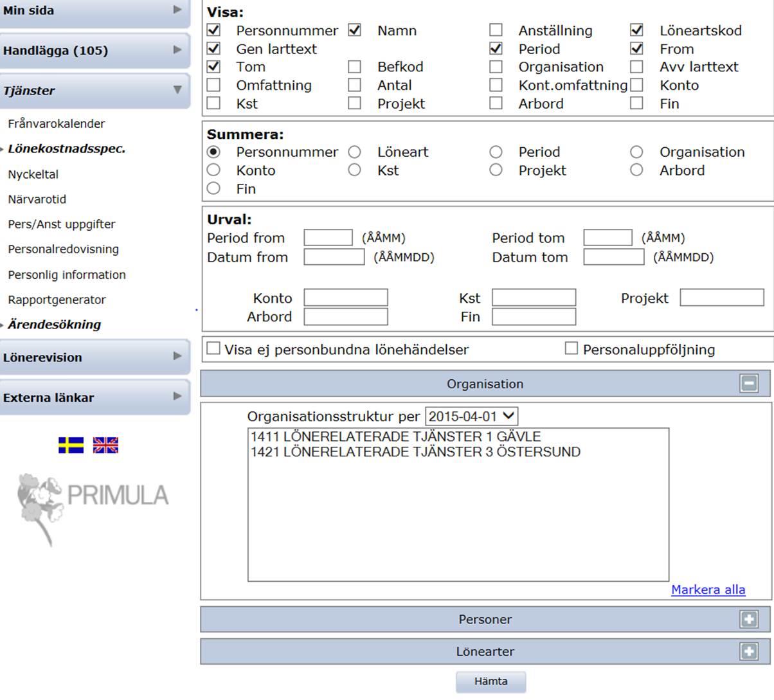Expand the Handlägga (105) menu
Screen dimensions: 774x700
pos(94,50)
